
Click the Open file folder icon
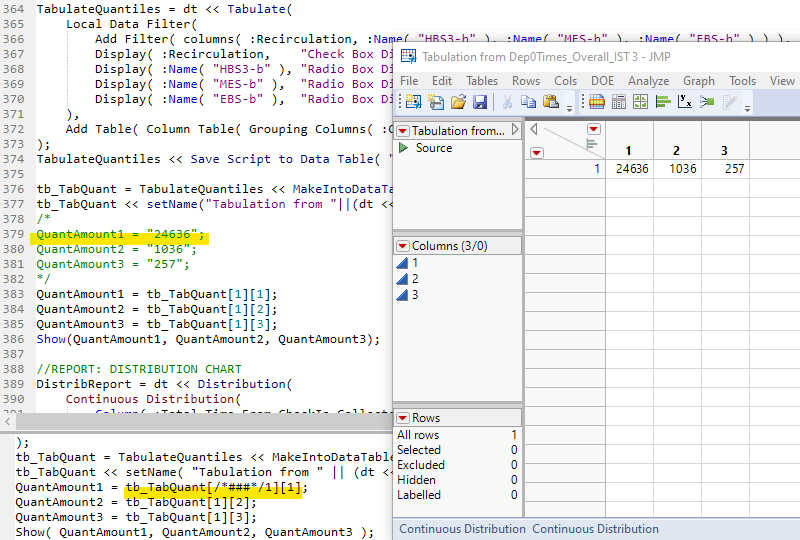[x=459, y=102]
